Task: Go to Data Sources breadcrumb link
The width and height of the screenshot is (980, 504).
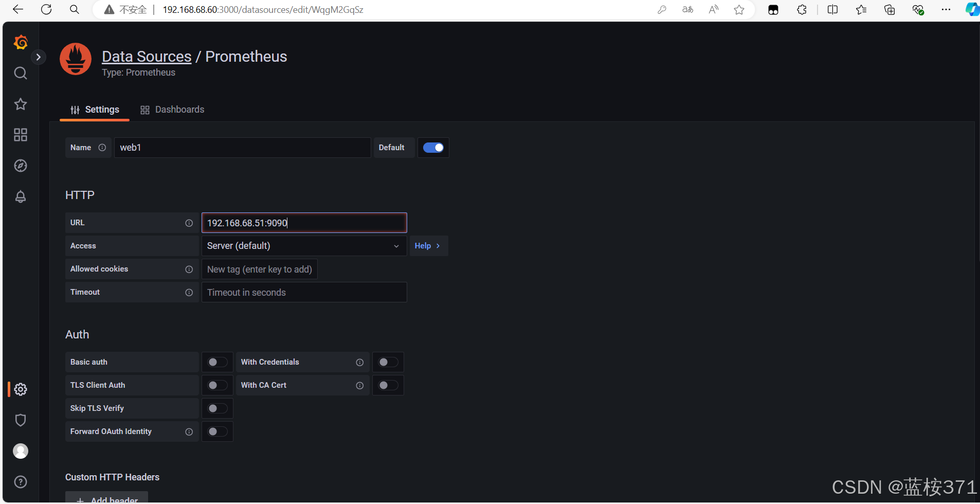Action: pos(147,57)
